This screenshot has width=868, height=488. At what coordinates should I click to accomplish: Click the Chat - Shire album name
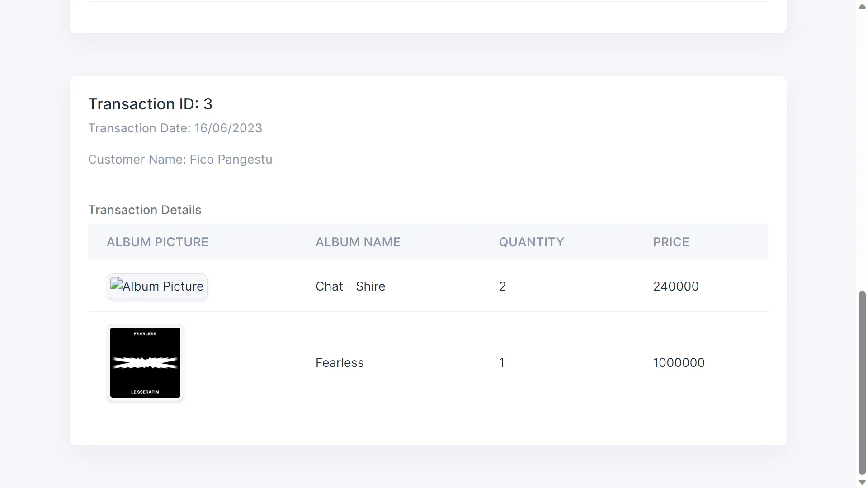tap(350, 286)
